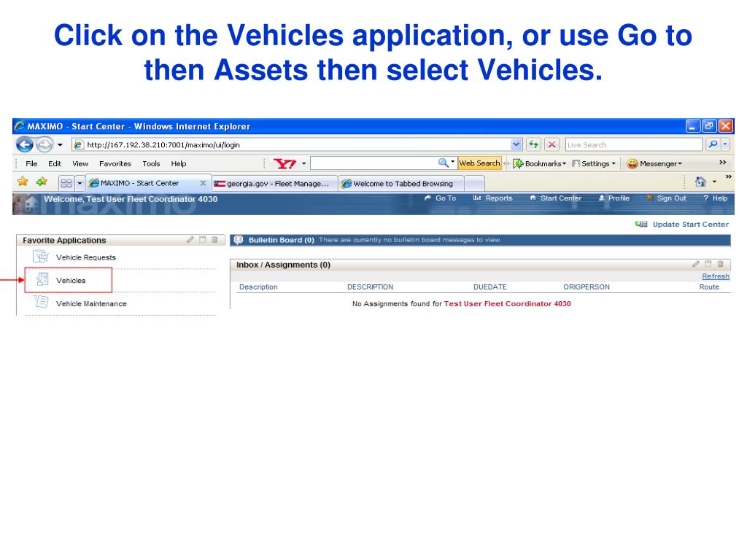Click the Home house icon in command bar

coord(700,182)
